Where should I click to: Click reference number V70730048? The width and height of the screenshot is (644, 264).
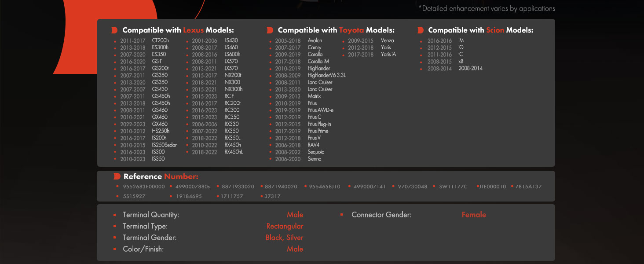413,187
